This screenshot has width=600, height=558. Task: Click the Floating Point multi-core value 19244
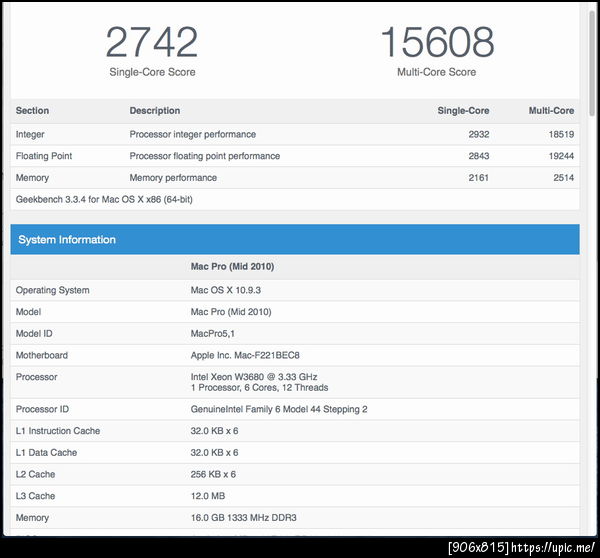click(561, 156)
